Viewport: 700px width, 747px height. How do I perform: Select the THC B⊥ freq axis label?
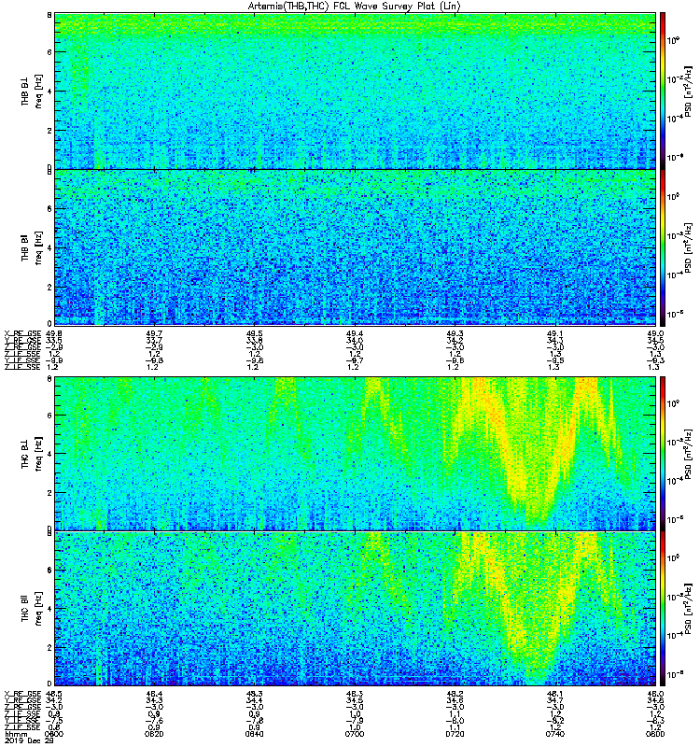pos(32,454)
